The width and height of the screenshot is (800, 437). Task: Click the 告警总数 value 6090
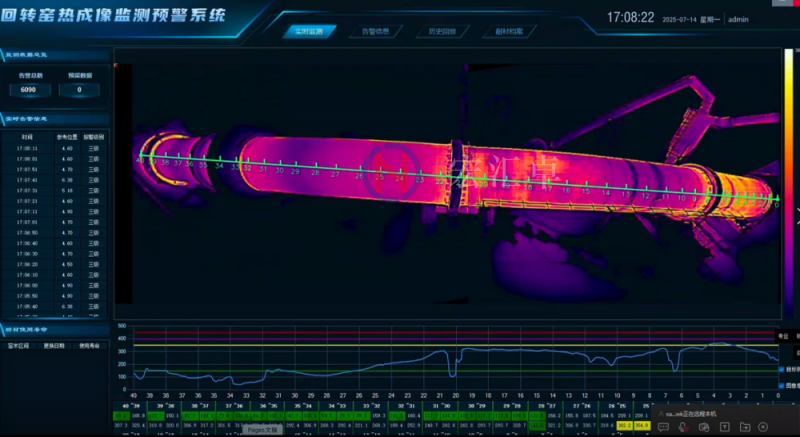[x=29, y=90]
